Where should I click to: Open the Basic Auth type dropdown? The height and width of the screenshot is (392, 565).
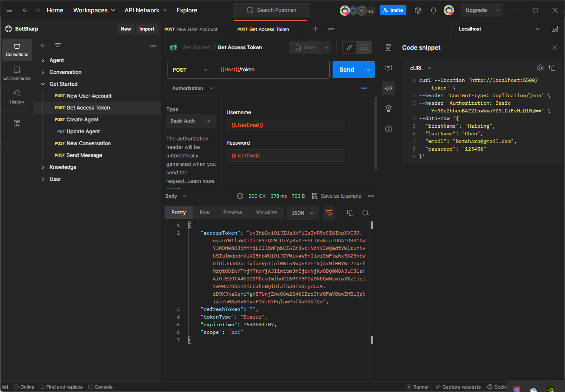coord(191,121)
